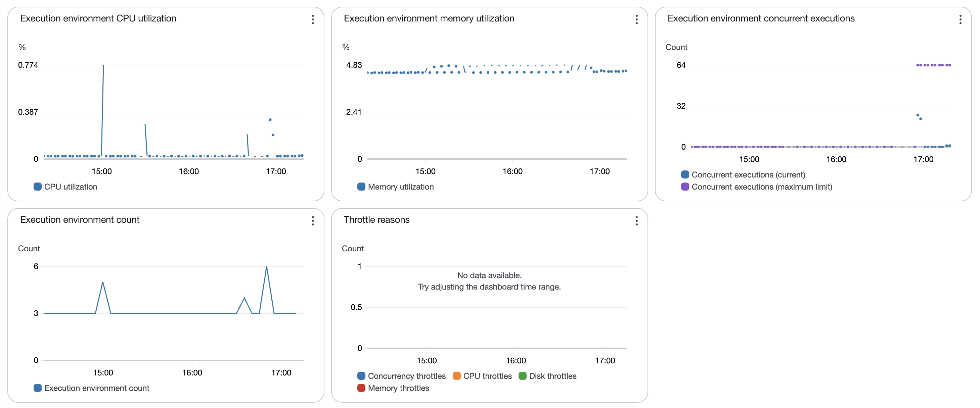Viewport: 980px width, 408px height.
Task: Toggle Disk throttles green legend entry
Action: (522, 376)
